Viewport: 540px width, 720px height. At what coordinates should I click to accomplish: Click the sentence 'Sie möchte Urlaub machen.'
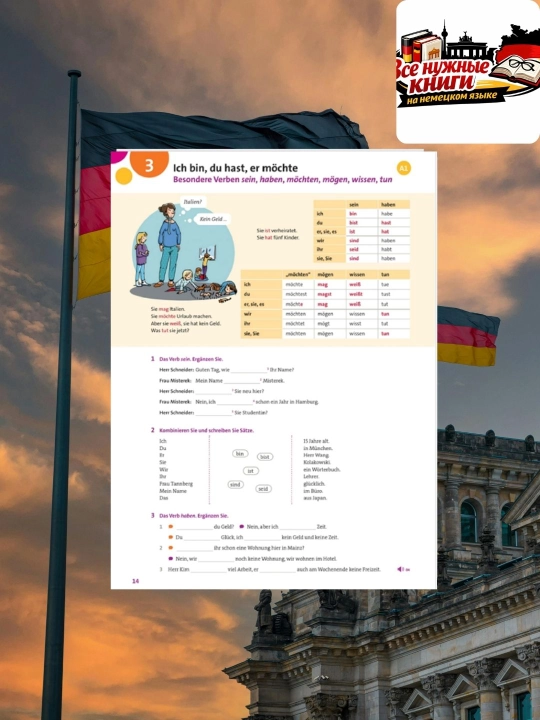tap(181, 316)
